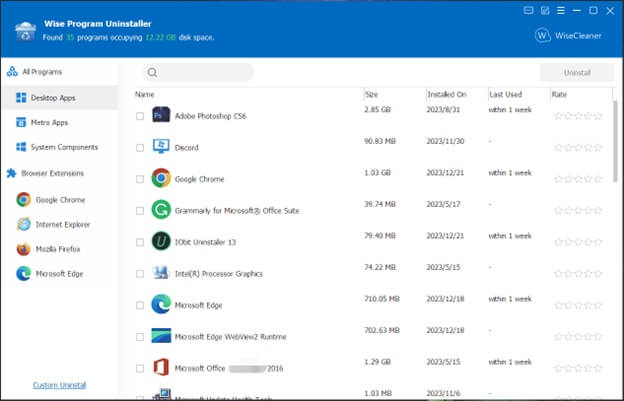Click the Adobe Photoshop CS6 icon
Screen dimensions: 624x401
(161, 115)
